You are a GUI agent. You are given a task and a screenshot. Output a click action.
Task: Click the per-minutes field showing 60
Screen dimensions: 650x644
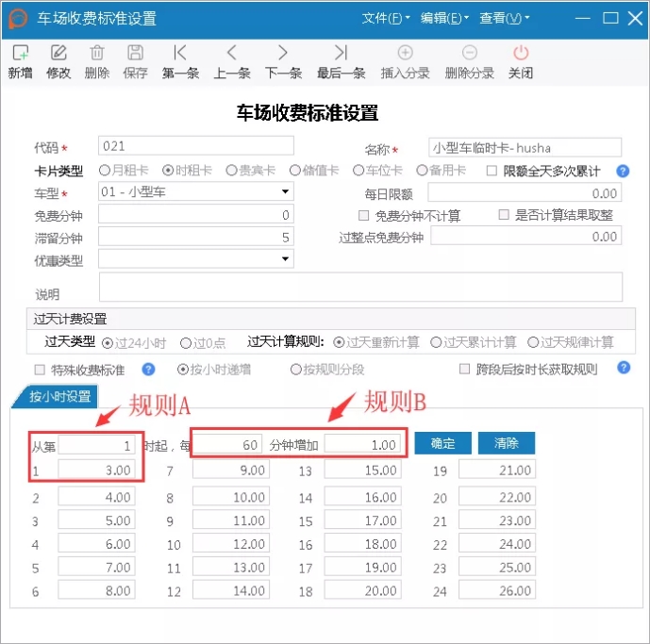(x=227, y=445)
